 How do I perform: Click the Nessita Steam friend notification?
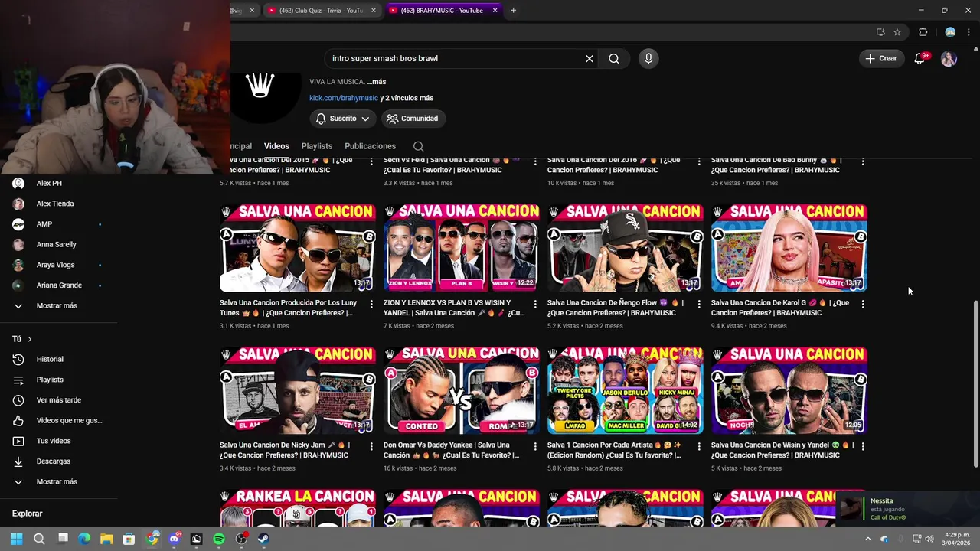pyautogui.click(x=908, y=509)
